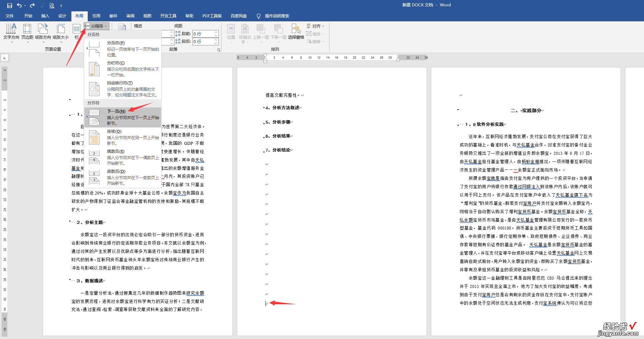Open the 位置 position tool
644x339 pixels.
(x=231, y=33)
